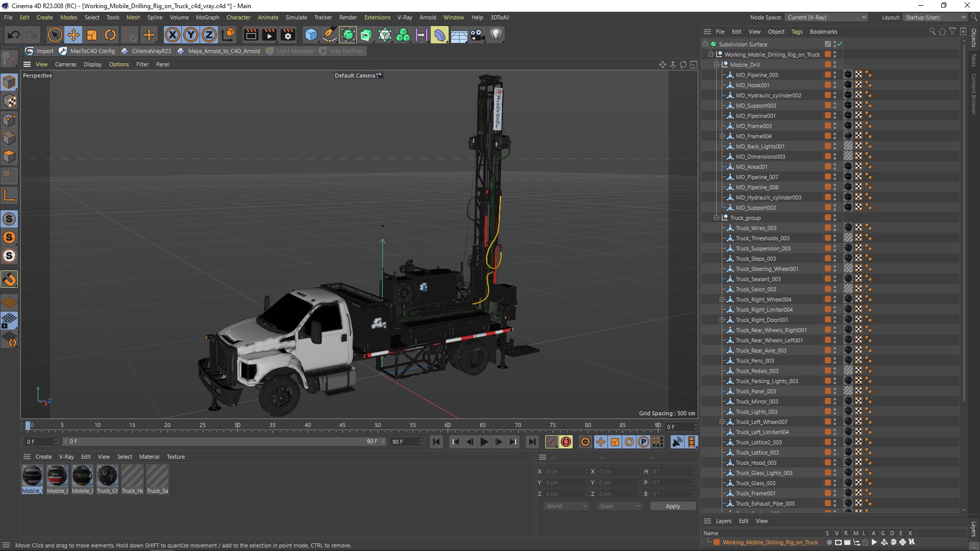Click the Axis L-shaped tool icon
The height and width of the screenshot is (551, 980).
(9, 195)
